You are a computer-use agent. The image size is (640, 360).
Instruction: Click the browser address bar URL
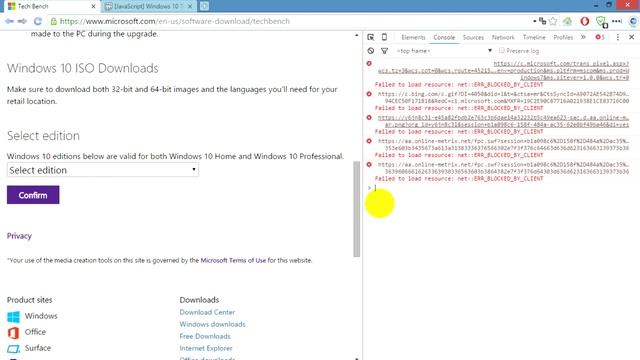(175, 21)
